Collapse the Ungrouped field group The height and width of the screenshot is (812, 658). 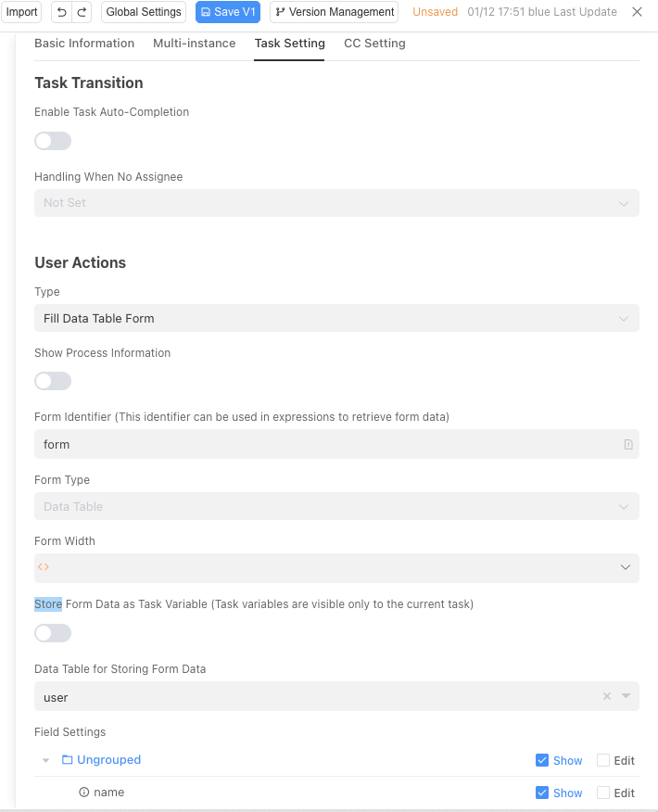click(x=46, y=761)
